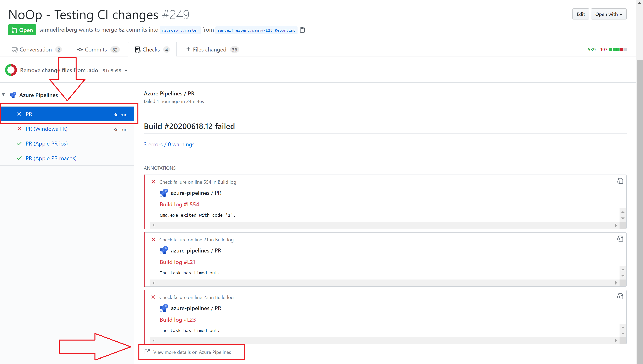The height and width of the screenshot is (364, 643).
Task: Click horizontal scrollbar under line 23 timeout message
Action: pyautogui.click(x=385, y=341)
